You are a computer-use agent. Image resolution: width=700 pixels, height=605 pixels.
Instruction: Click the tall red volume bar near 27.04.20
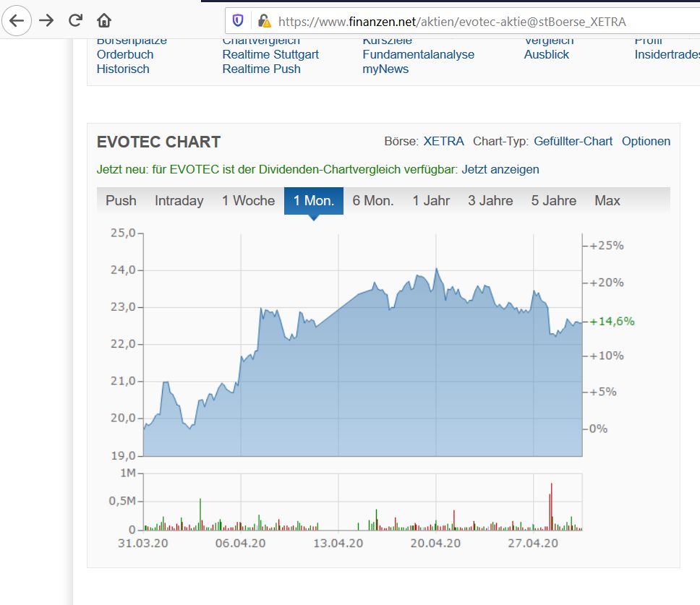click(x=551, y=506)
